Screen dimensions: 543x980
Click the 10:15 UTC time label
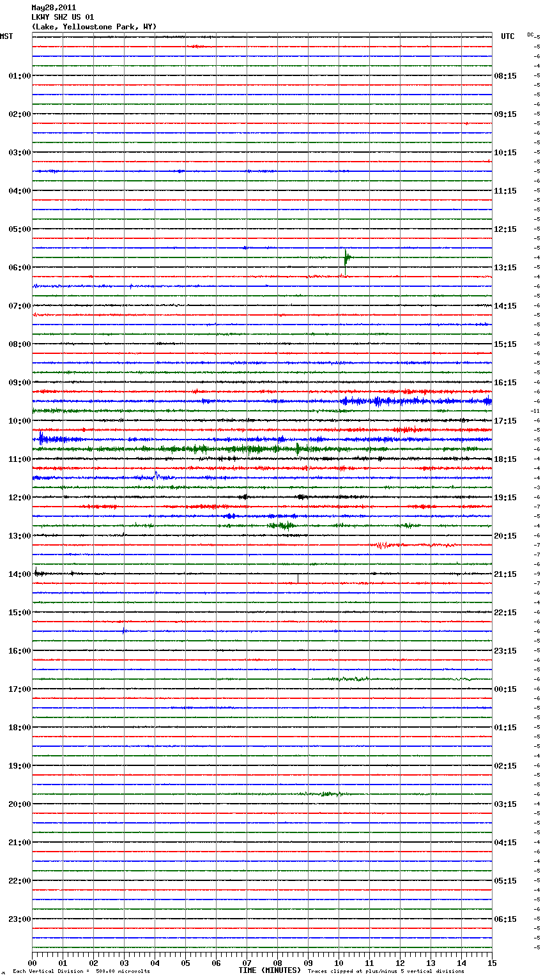click(x=505, y=153)
